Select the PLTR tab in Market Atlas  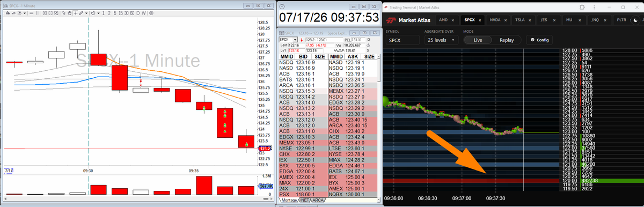pyautogui.click(x=621, y=20)
